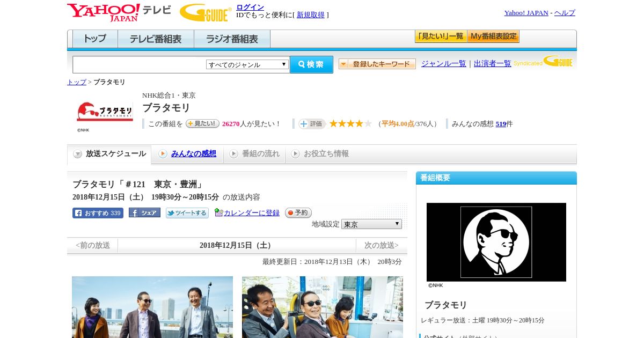Click the Facebook おすすめ 339 button

(x=98, y=213)
